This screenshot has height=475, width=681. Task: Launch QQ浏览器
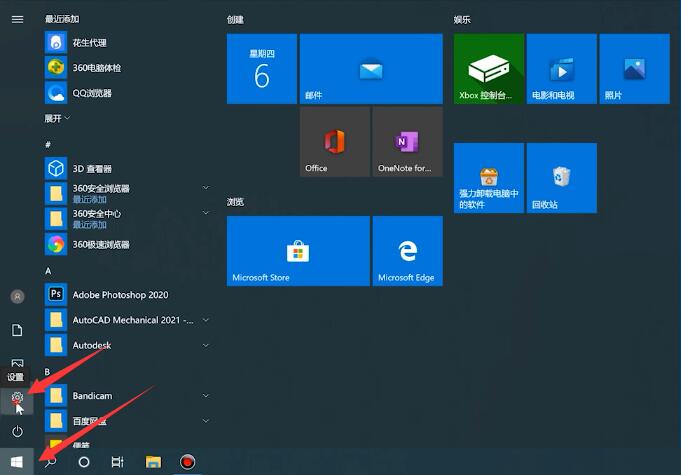[127, 93]
